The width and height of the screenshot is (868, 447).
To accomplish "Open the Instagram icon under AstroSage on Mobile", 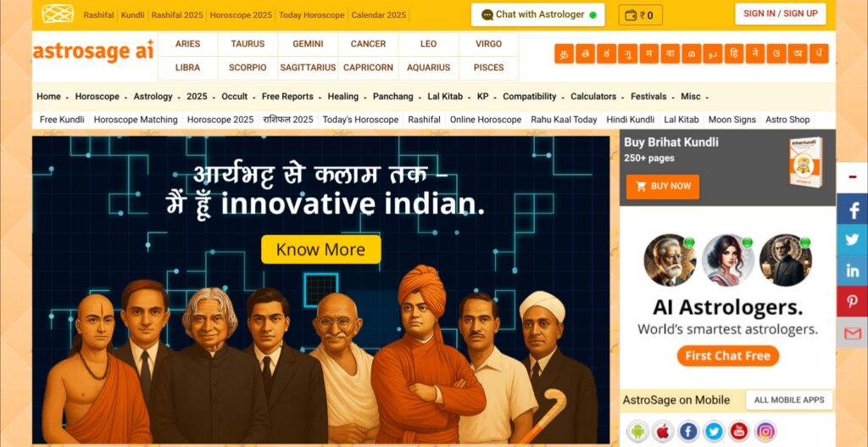I will point(765,431).
